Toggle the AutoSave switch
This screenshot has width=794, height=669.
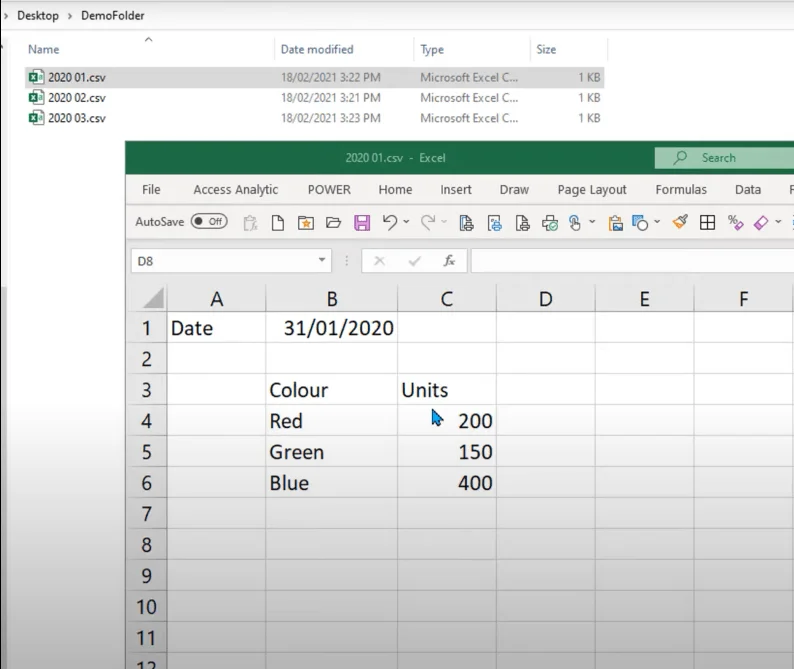point(209,221)
